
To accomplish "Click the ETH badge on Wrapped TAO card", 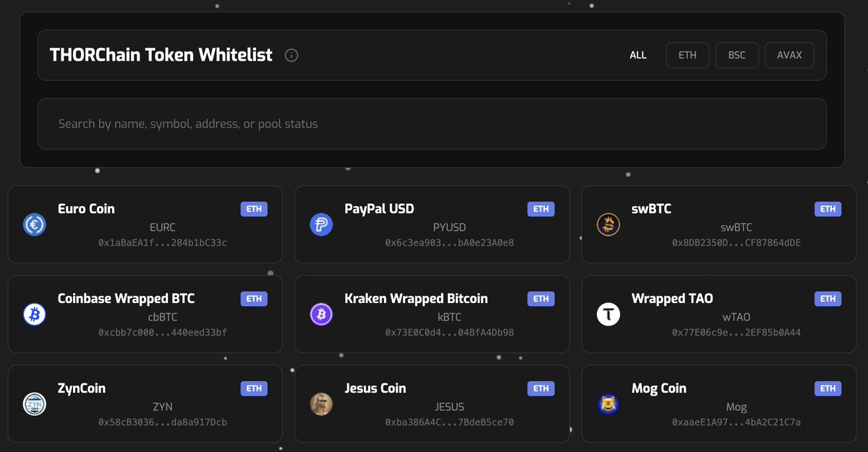I will tap(828, 299).
